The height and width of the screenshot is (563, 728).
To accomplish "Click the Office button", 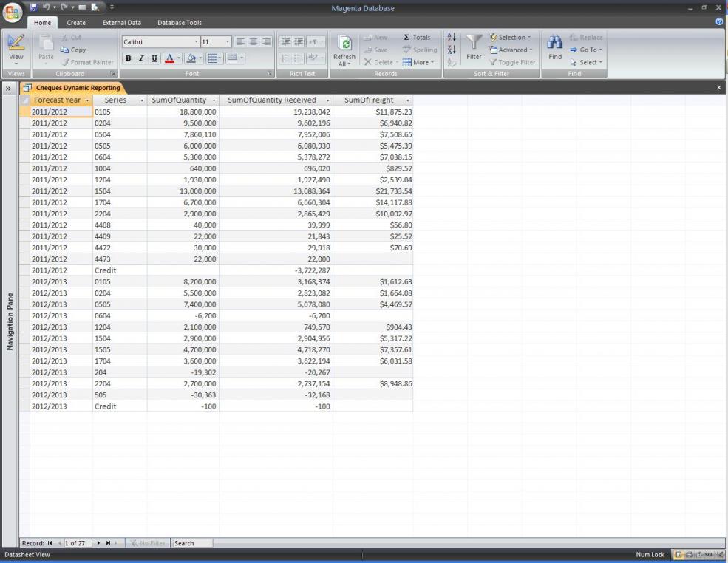I will [13, 12].
